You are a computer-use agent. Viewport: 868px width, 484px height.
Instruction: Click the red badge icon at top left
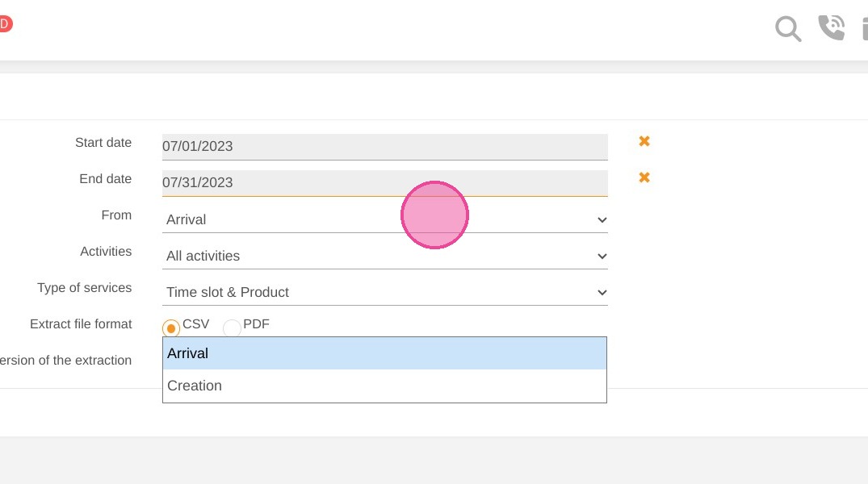[6, 23]
